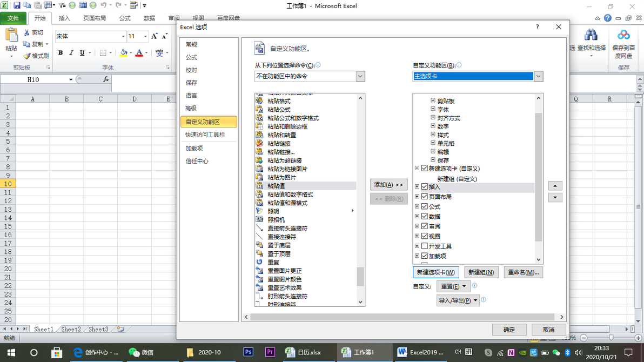The image size is (644, 362).
Task: Toggle Underline formatting in ribbon
Action: 82,52
